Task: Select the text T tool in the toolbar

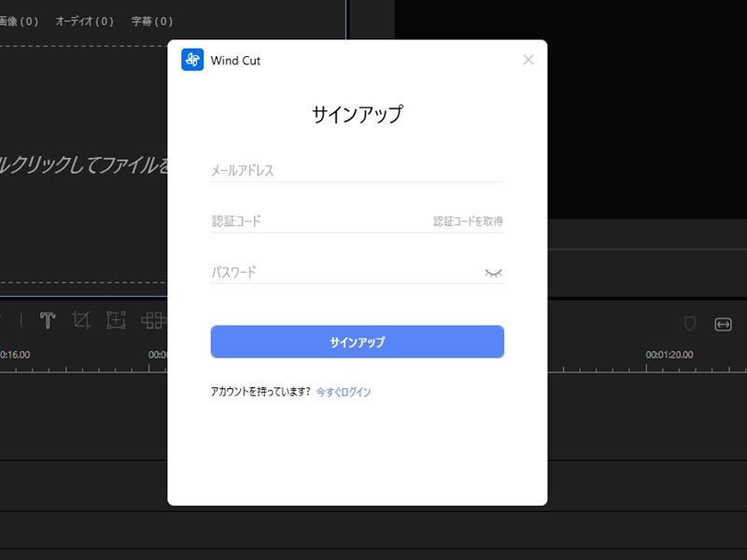Action: (48, 320)
